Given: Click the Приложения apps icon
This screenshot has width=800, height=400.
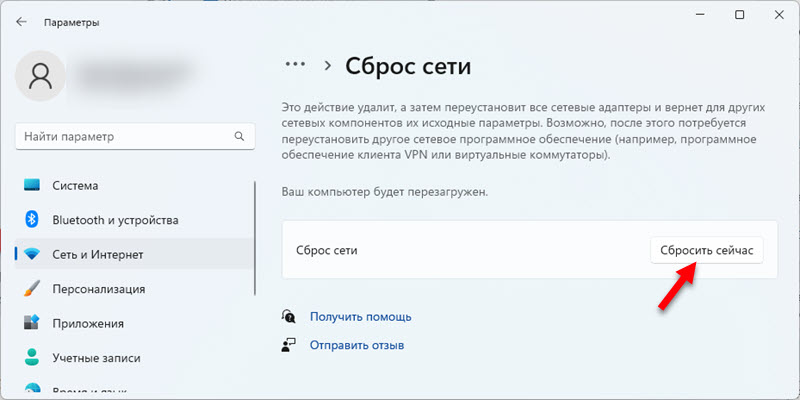Looking at the screenshot, I should (32, 323).
